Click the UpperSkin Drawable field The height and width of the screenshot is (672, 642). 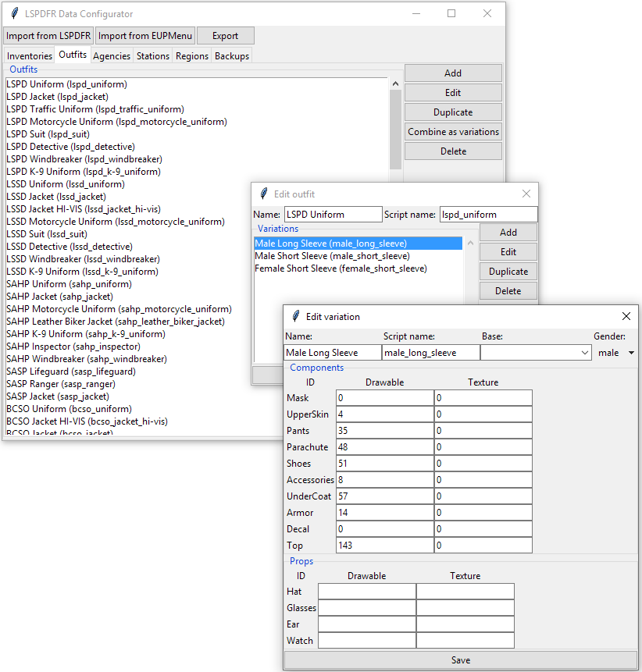point(385,414)
